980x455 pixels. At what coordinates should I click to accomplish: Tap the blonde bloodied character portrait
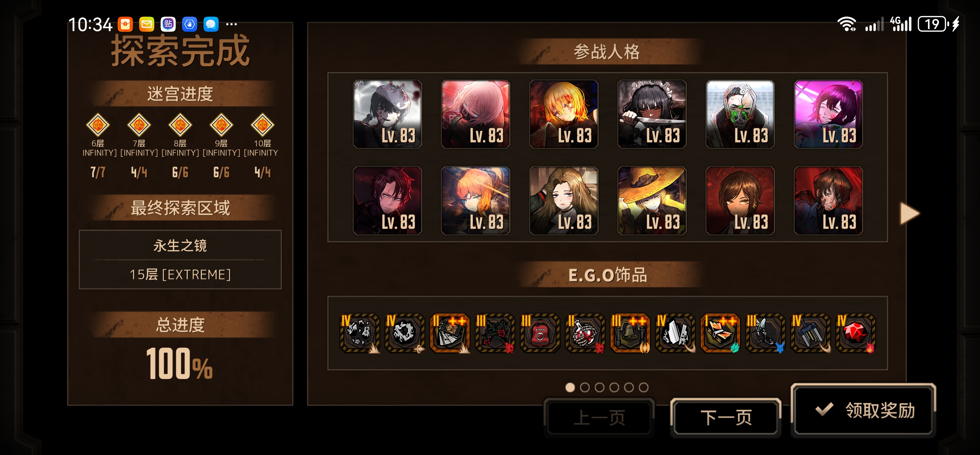point(563,114)
